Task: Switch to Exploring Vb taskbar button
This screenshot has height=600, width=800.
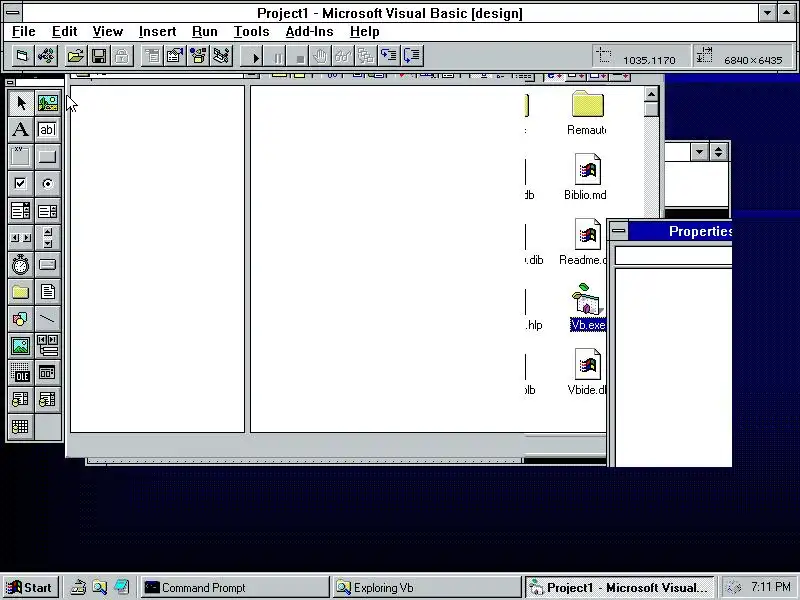Action: pos(426,588)
